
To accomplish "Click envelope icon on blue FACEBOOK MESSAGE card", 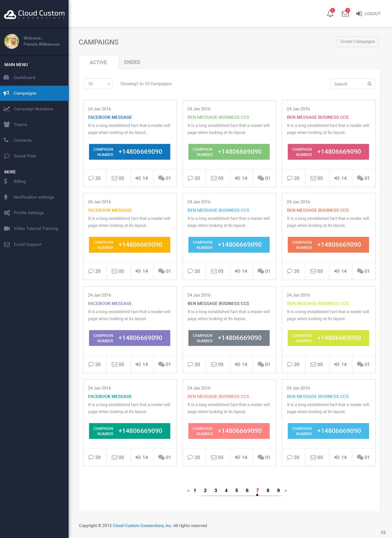I will 114,178.
